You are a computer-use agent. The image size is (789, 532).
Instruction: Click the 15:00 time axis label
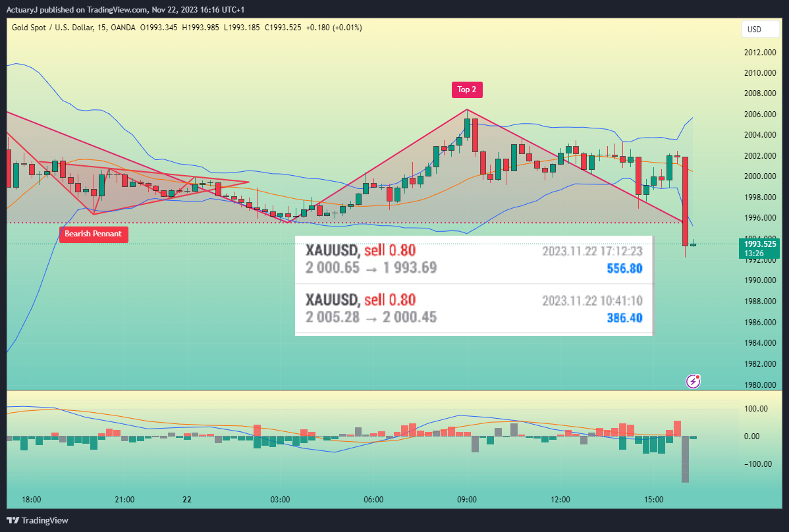[x=653, y=500]
